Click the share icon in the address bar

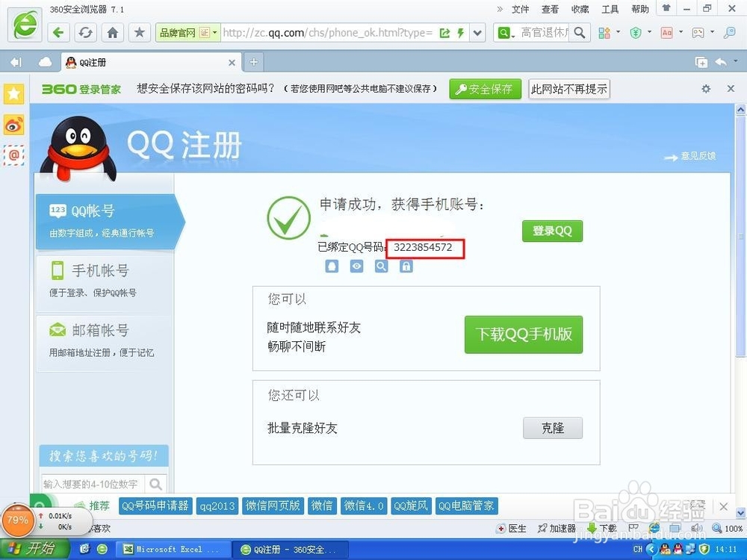445,33
